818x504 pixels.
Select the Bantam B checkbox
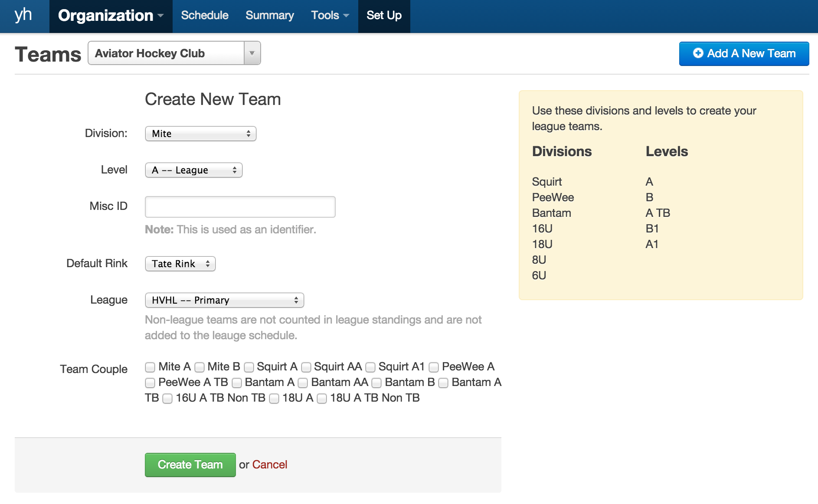(x=376, y=383)
